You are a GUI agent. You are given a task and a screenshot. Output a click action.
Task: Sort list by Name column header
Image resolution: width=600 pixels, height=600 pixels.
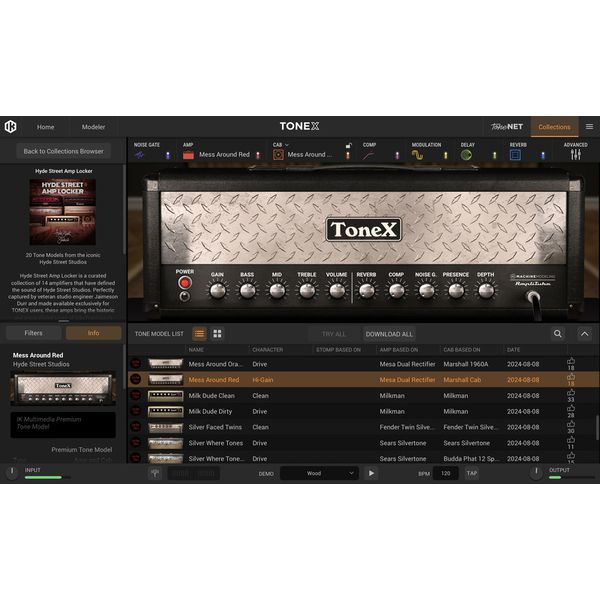pyautogui.click(x=196, y=350)
